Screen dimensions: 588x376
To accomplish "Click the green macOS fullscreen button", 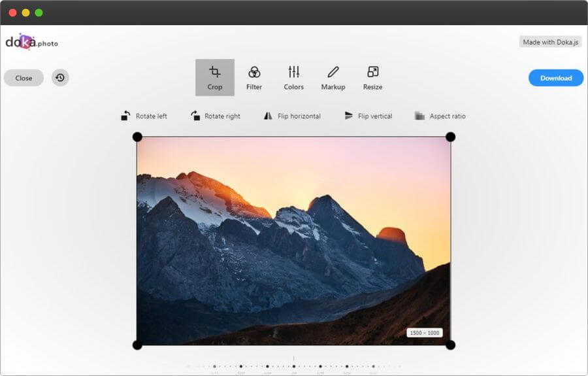I will pyautogui.click(x=39, y=13).
